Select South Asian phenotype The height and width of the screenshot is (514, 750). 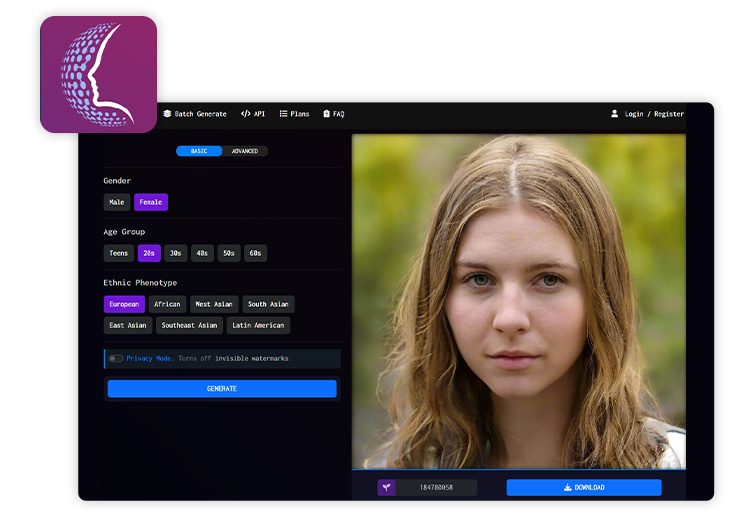click(x=268, y=304)
